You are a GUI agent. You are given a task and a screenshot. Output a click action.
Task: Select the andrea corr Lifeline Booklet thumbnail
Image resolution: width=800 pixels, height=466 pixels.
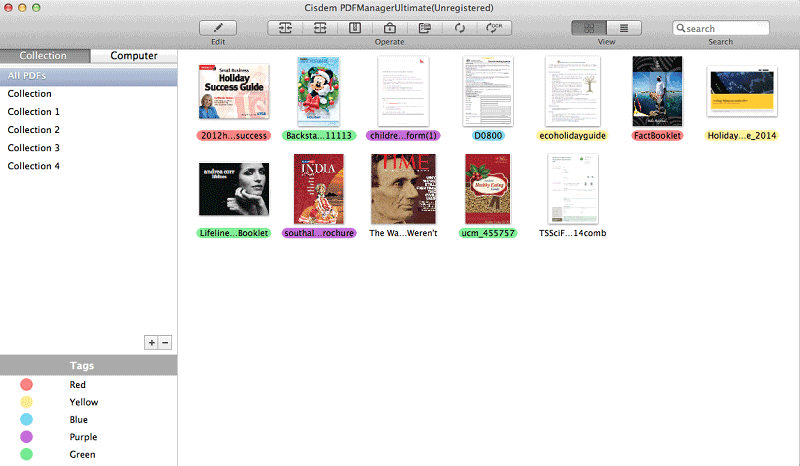pos(234,189)
